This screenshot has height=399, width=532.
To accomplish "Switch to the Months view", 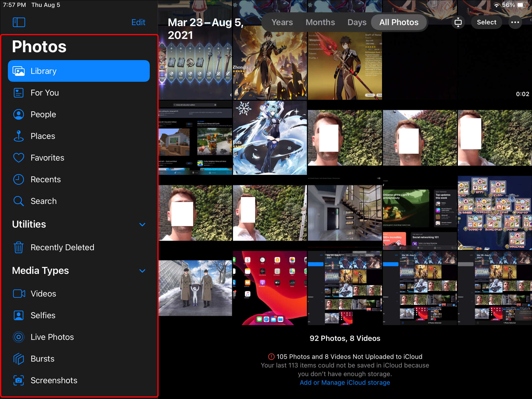I will point(320,22).
